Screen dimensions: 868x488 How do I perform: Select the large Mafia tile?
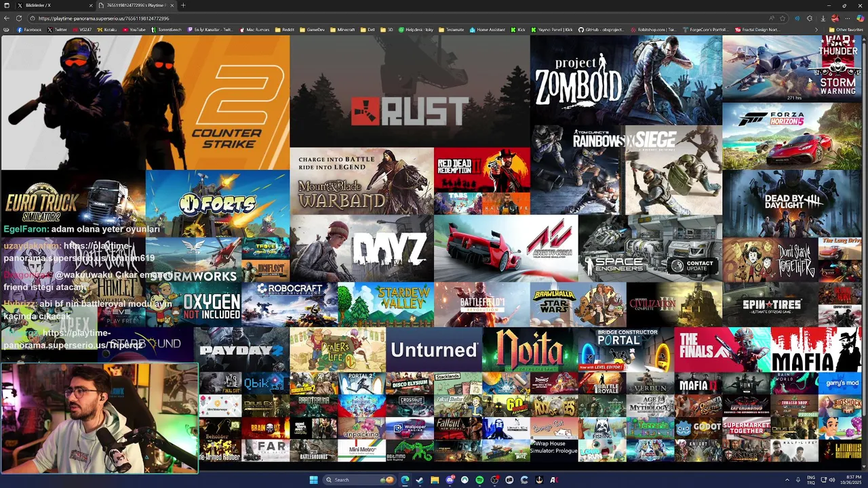[x=816, y=349]
